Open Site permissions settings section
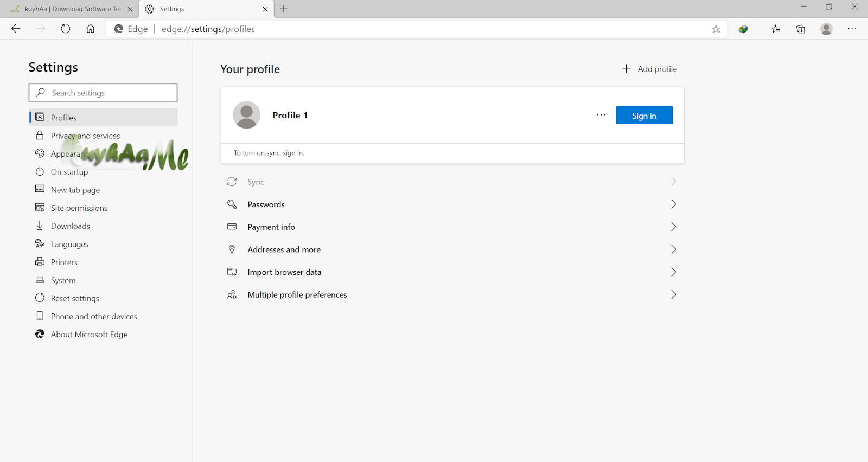 pyautogui.click(x=79, y=208)
